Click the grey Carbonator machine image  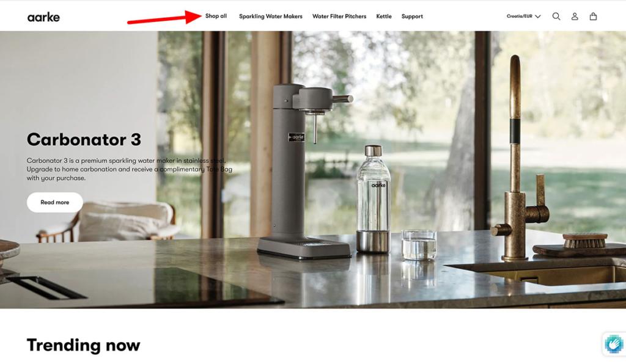305,172
